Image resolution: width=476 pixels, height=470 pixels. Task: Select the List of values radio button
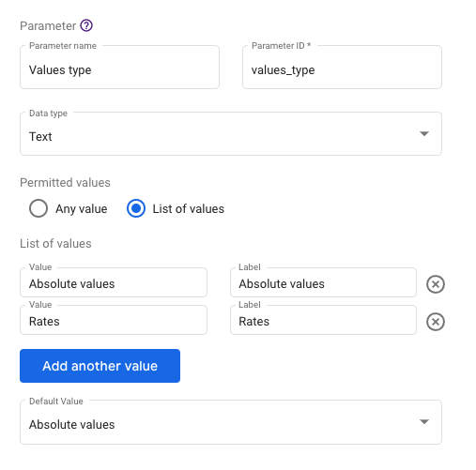click(x=136, y=208)
